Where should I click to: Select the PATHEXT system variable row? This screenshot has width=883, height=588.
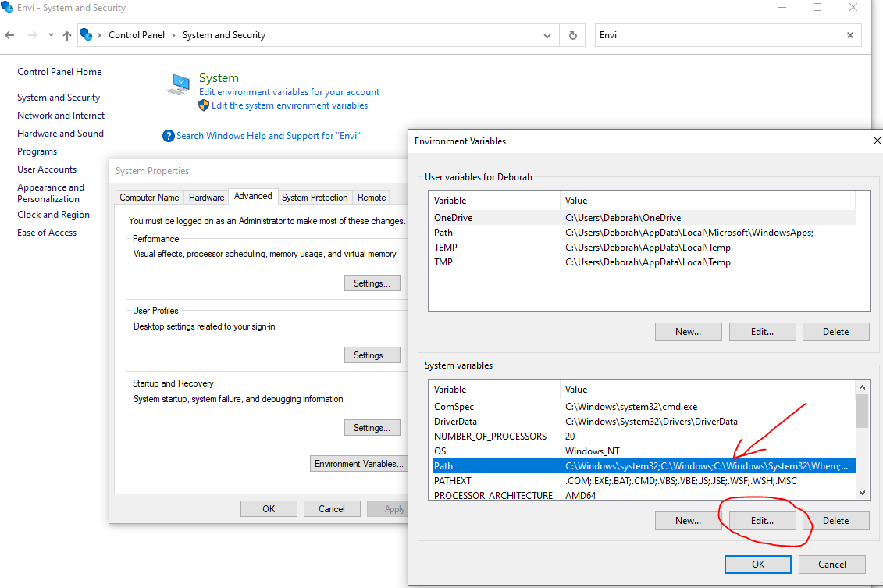(x=453, y=481)
